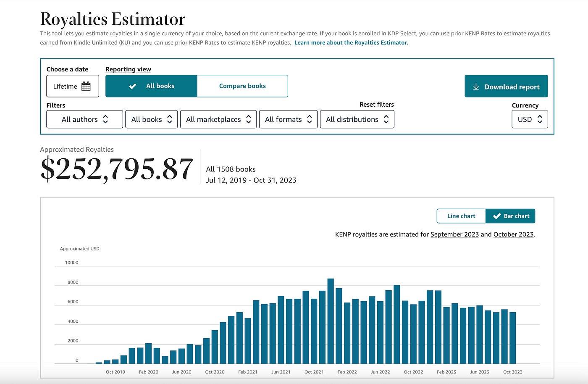Open the All books filter dropdown
The height and width of the screenshot is (384, 588).
click(151, 119)
